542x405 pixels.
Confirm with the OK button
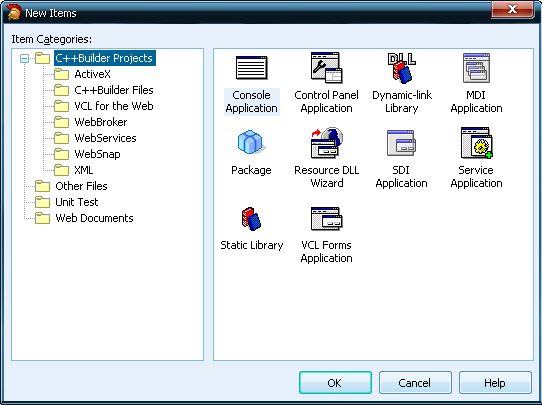click(335, 383)
